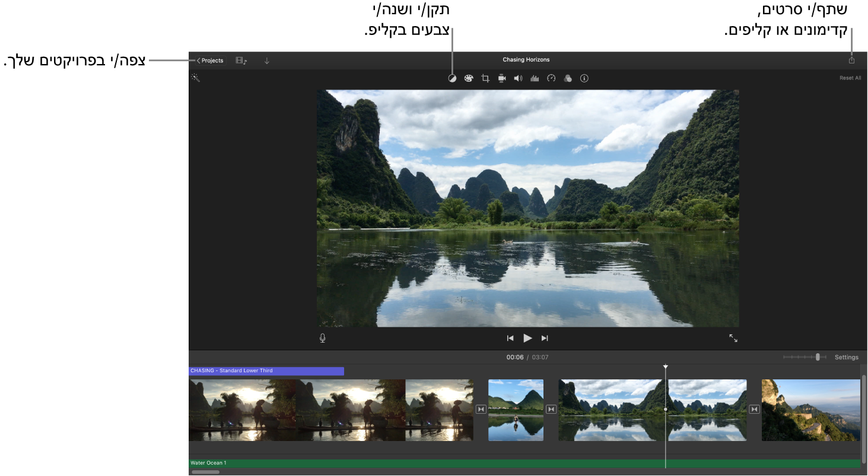Share the Chasing Horizons project

[852, 59]
